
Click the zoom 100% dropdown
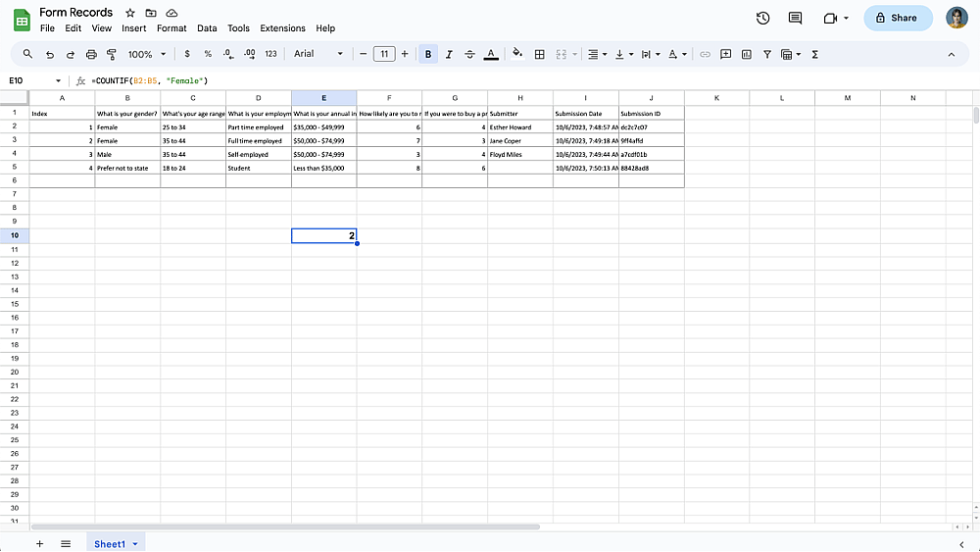tap(147, 54)
